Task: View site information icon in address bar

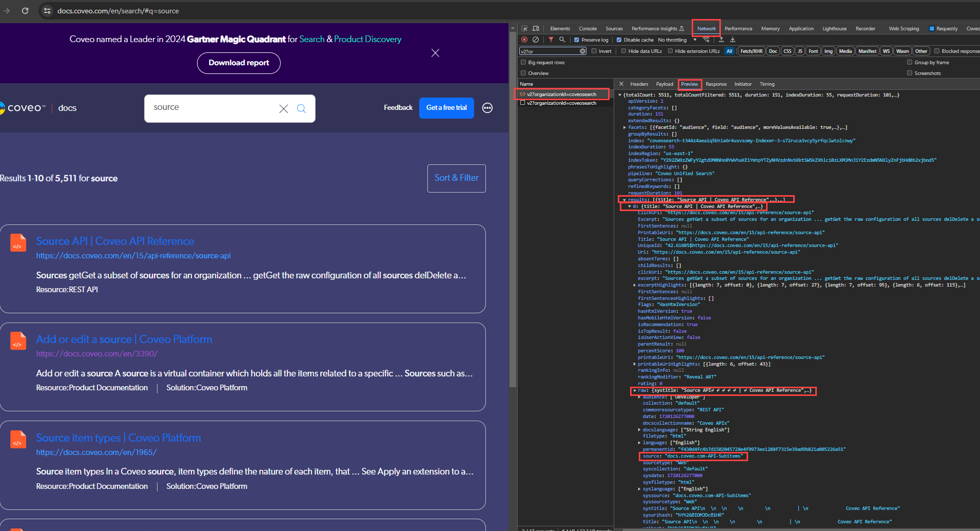Action: [47, 11]
